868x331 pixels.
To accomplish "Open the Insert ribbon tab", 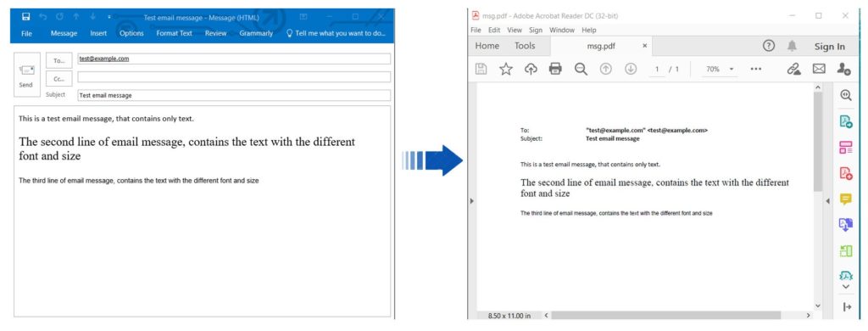I will [x=98, y=33].
